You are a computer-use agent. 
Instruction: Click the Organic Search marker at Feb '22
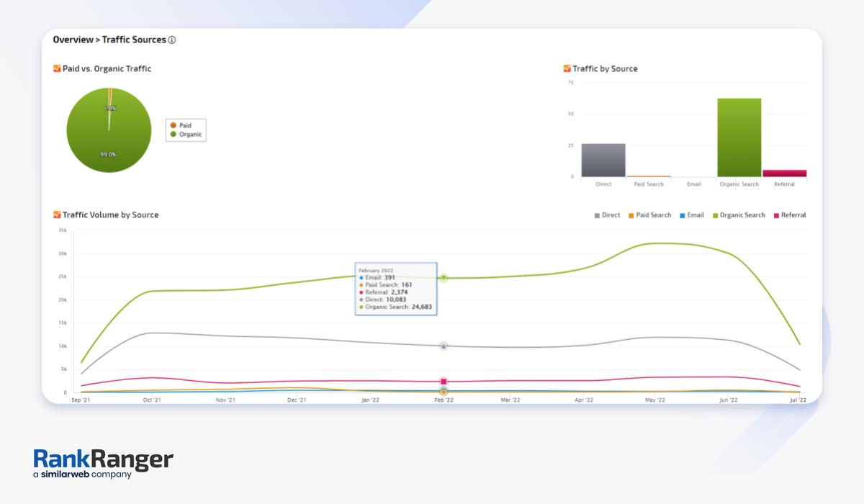pos(444,278)
